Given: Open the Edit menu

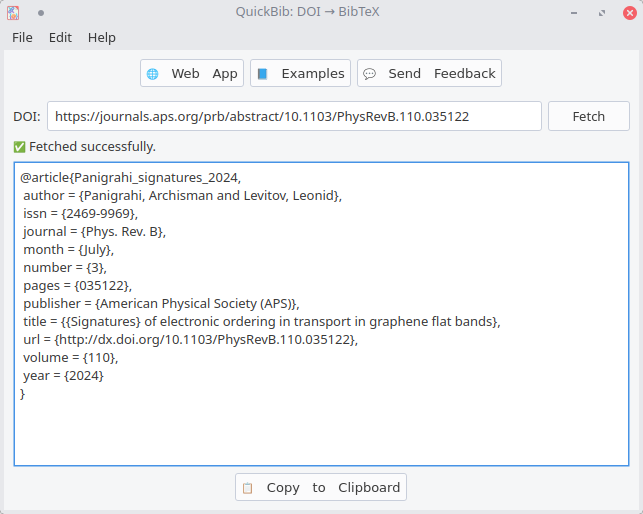Looking at the screenshot, I should (x=60, y=38).
